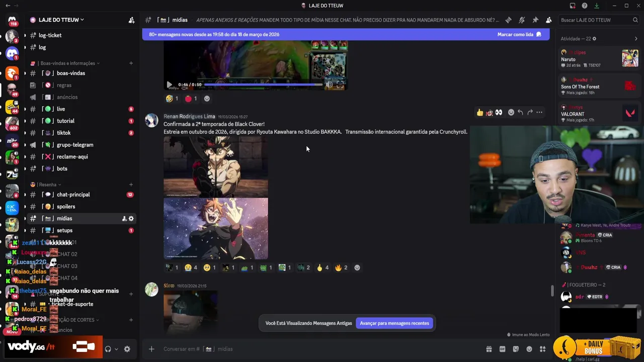
Task: Open the log-ticket channel
Action: 80,35
